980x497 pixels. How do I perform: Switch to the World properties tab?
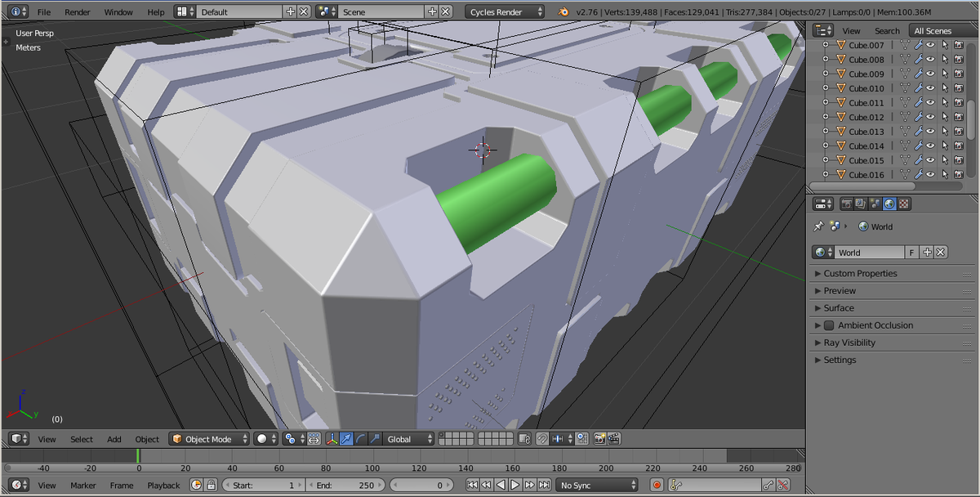coord(889,204)
